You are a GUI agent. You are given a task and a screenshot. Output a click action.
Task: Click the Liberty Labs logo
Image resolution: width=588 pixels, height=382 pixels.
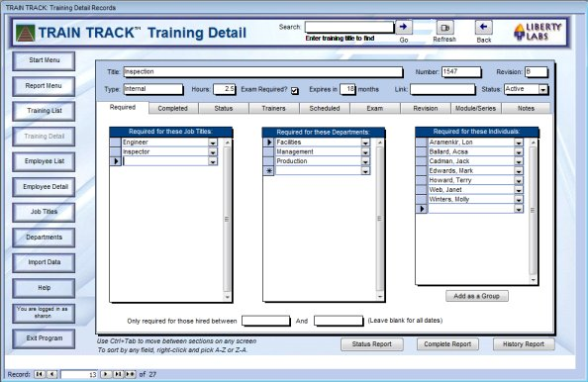[x=538, y=32]
